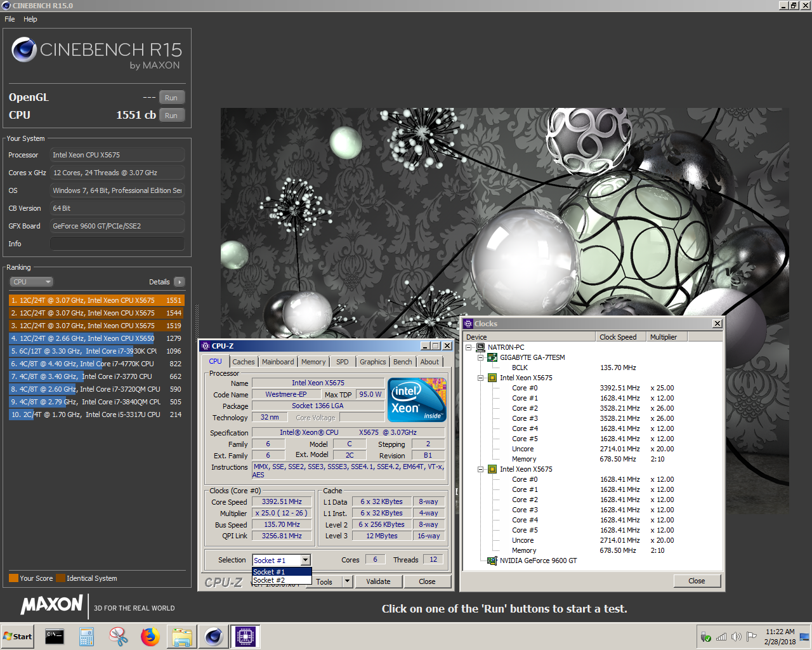
Task: Click Close button in Clocks window
Action: [x=697, y=581]
